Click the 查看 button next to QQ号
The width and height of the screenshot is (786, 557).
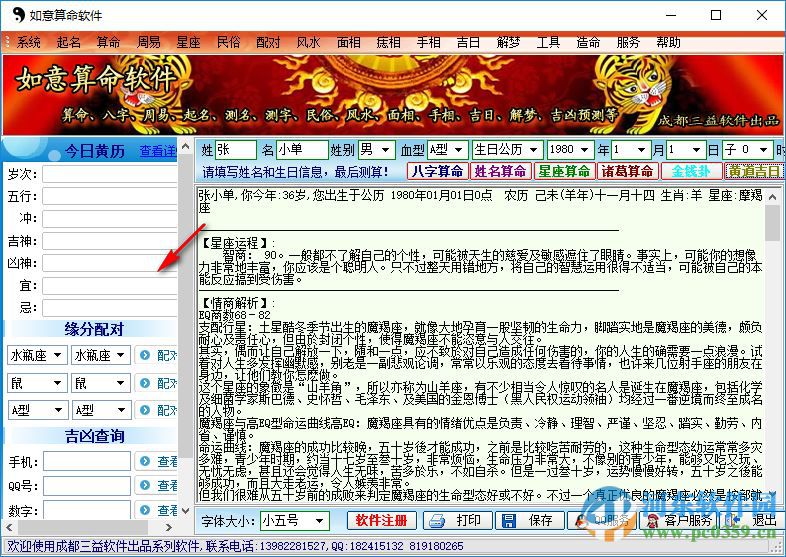[156, 485]
